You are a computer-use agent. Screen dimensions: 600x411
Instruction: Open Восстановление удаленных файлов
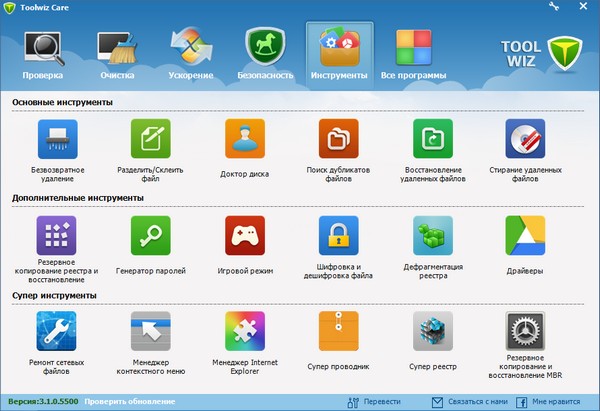(433, 139)
